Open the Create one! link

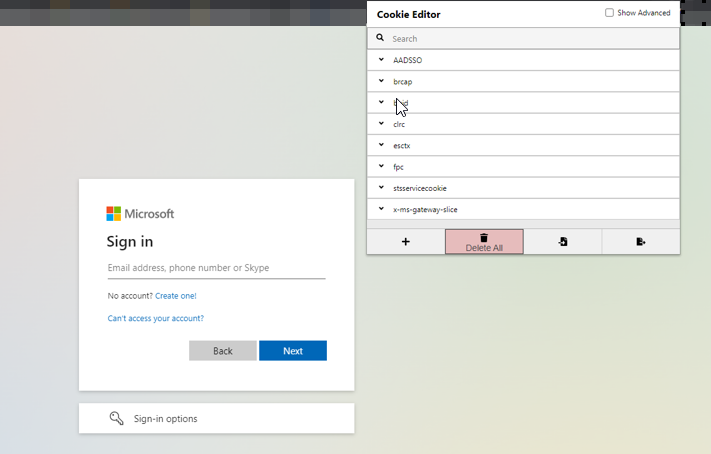click(x=175, y=296)
